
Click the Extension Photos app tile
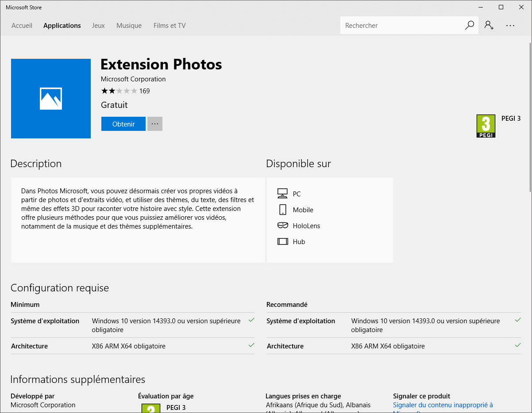coord(51,99)
